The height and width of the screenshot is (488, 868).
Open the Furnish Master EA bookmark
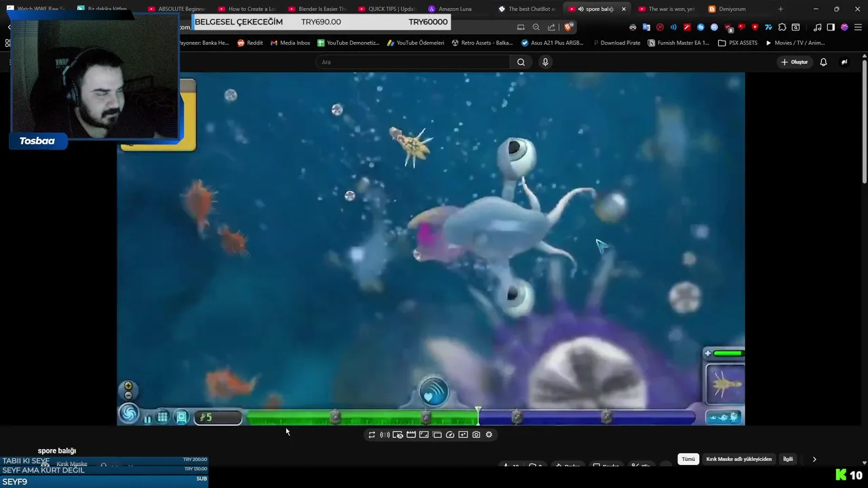point(678,43)
